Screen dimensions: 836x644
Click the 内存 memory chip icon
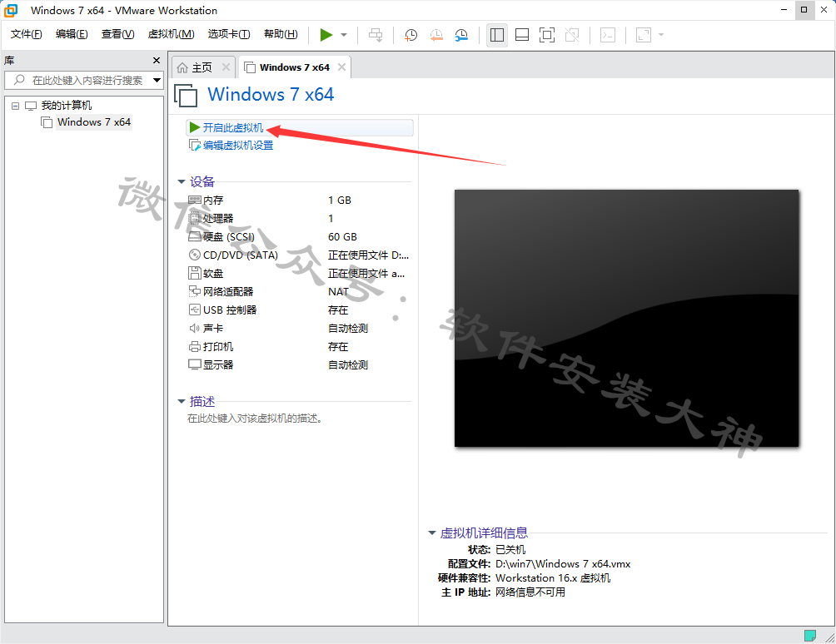point(195,200)
